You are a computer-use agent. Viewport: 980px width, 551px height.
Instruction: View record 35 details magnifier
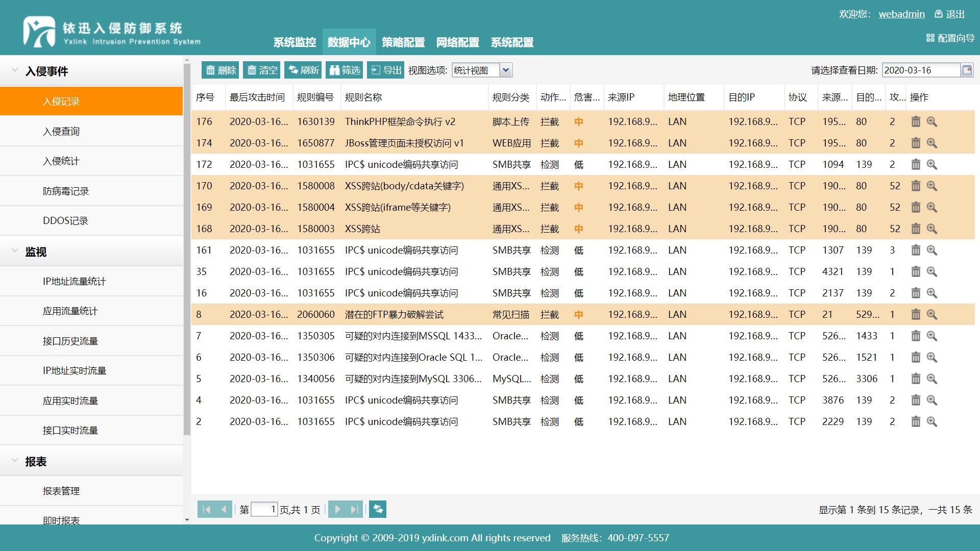coord(932,271)
